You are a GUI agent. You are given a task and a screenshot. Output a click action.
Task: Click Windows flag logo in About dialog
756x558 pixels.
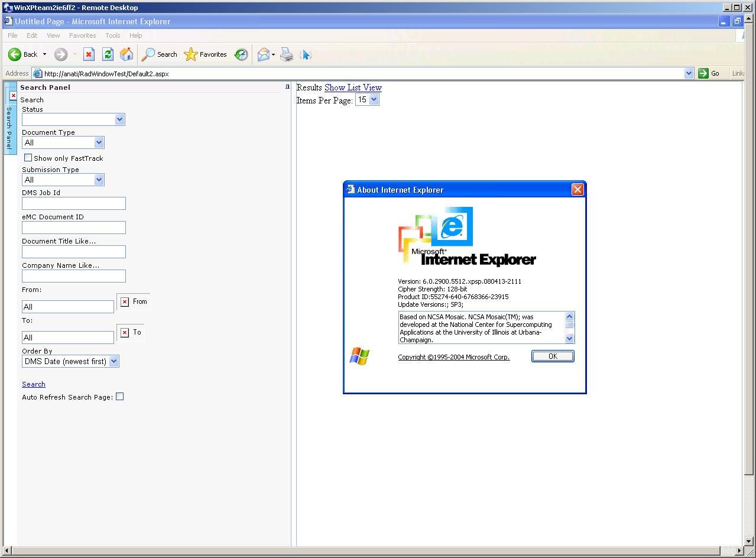(359, 356)
